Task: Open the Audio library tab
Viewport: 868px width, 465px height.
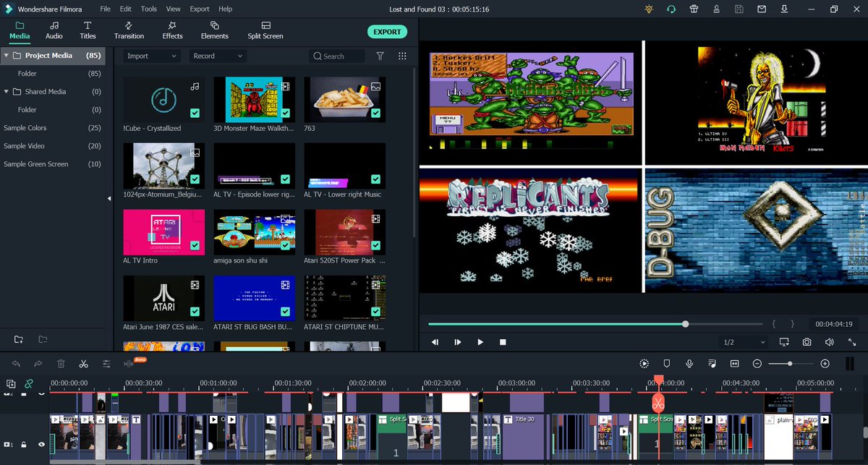Action: pos(54,30)
